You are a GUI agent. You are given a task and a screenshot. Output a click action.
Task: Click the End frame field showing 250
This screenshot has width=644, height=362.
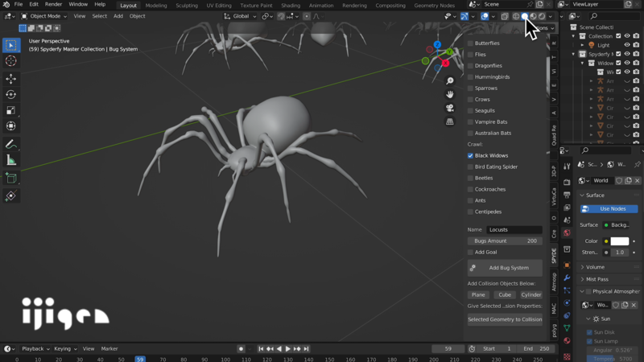536,349
